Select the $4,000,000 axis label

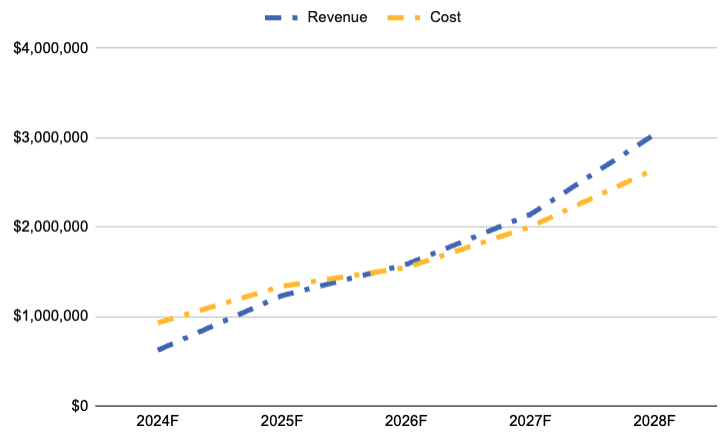(51, 48)
